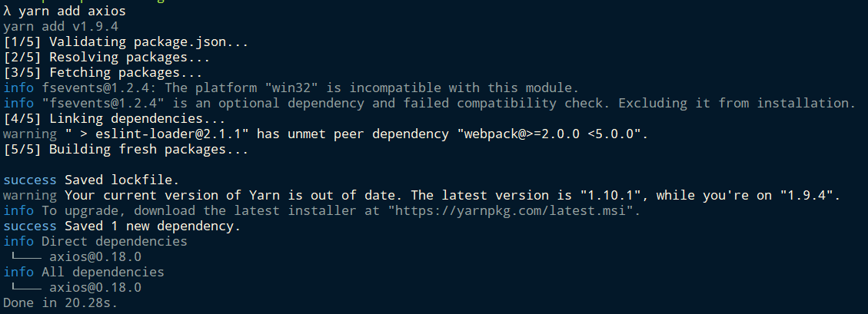Click axios@0.18.0 under Direct dependencies
Image resolution: width=868 pixels, height=314 pixels.
[x=95, y=257]
